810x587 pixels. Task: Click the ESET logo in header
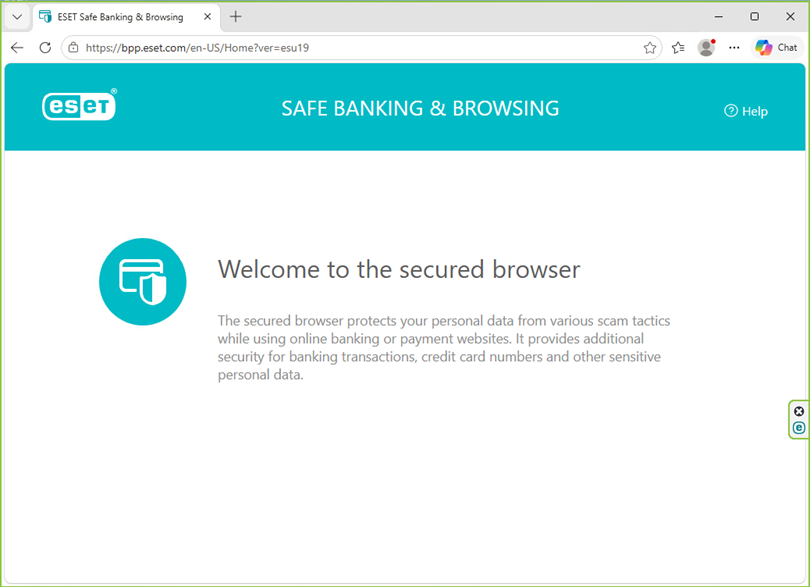point(80,105)
